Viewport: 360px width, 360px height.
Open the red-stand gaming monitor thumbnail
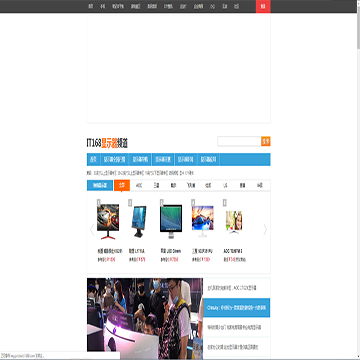tap(108, 222)
